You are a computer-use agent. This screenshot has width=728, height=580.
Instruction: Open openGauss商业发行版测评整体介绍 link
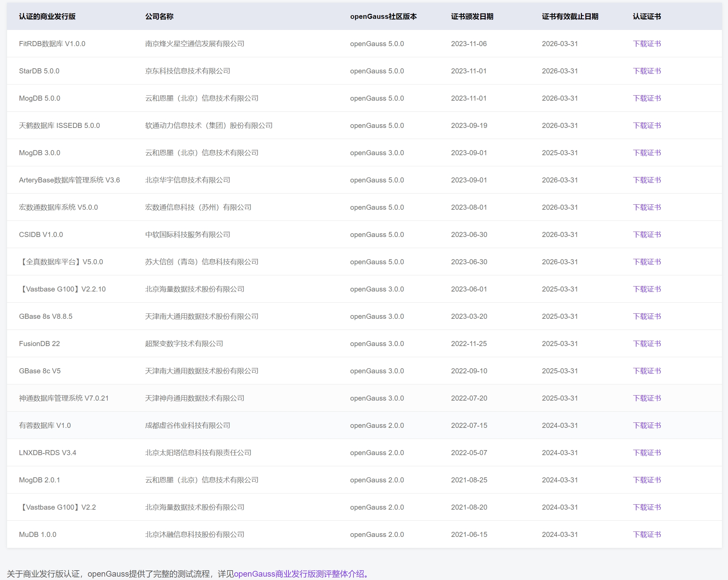click(301, 574)
